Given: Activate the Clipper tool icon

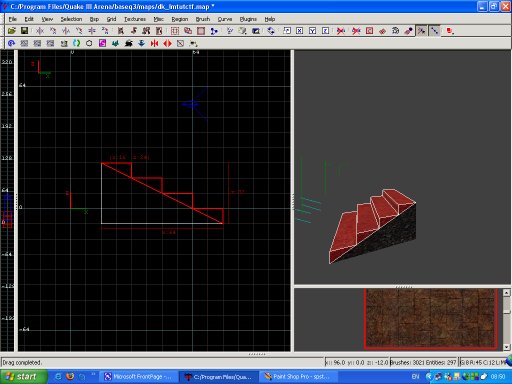Looking at the screenshot, I should click(214, 31).
